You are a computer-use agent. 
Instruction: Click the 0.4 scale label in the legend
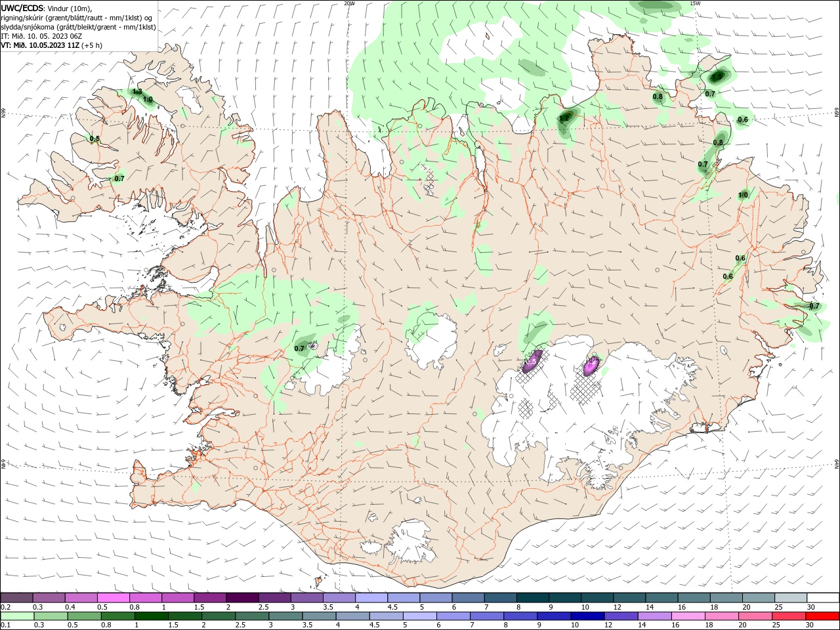[x=70, y=607]
